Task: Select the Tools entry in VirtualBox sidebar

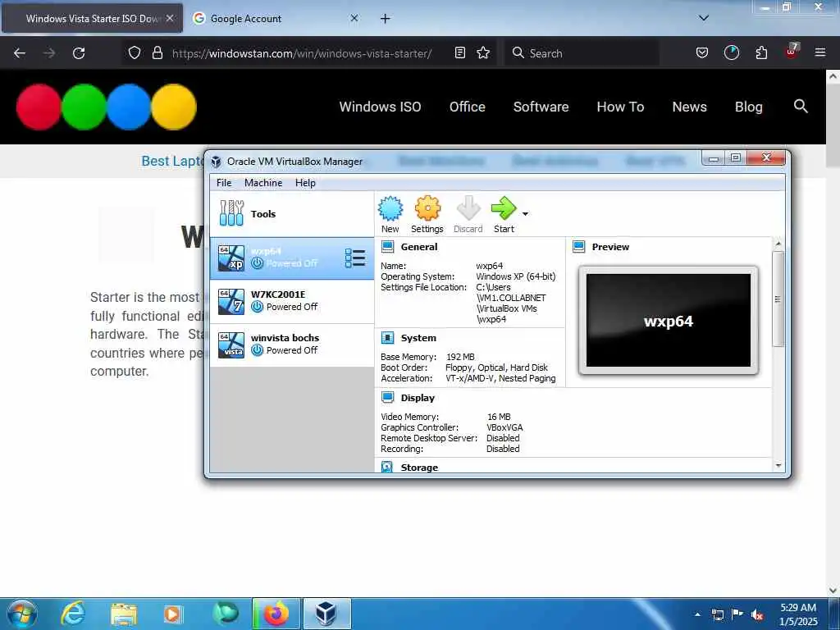Action: [x=292, y=214]
